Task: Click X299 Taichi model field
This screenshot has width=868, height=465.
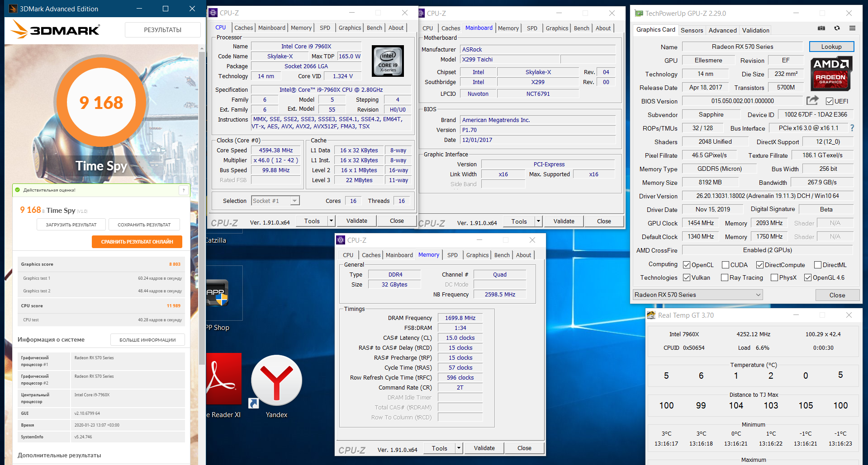Action: coord(510,59)
